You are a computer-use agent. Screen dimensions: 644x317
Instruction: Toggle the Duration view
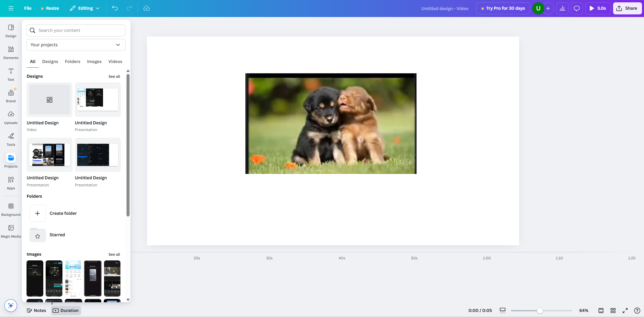[66, 310]
